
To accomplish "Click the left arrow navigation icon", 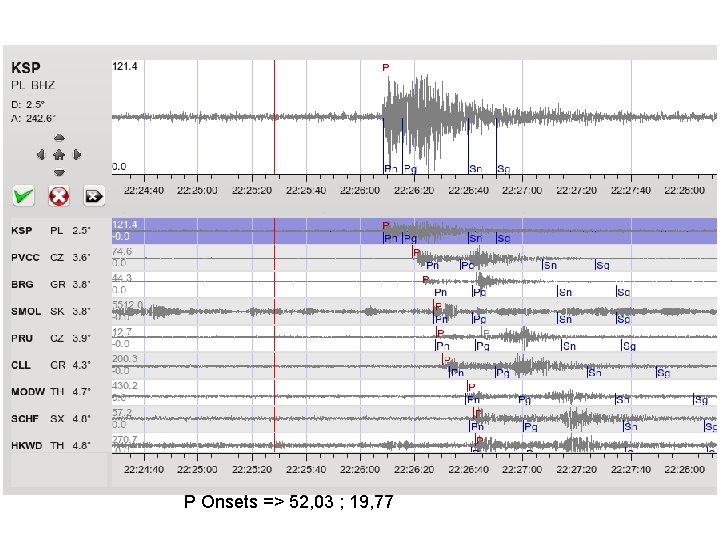I will 41,155.
